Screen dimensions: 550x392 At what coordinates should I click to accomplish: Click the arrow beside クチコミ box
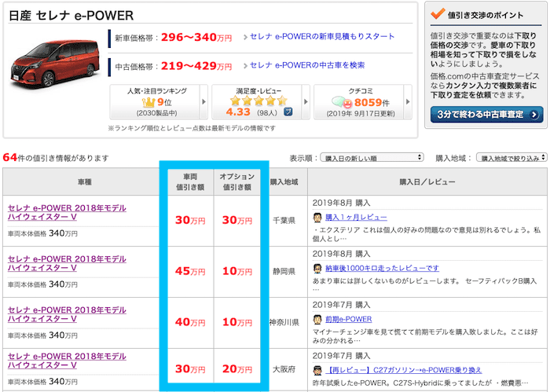pos(408,102)
